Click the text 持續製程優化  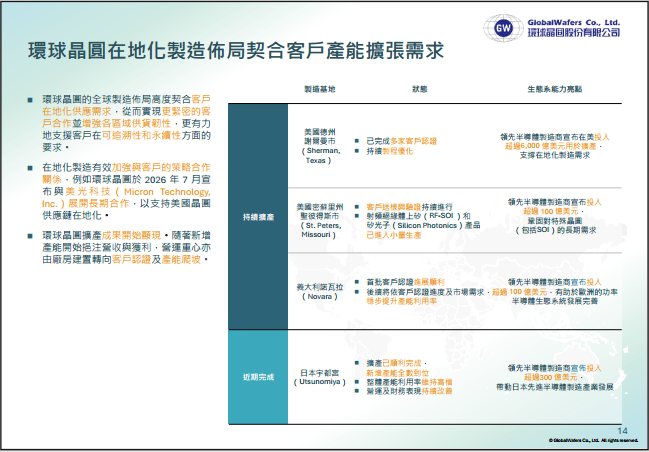[x=389, y=151]
